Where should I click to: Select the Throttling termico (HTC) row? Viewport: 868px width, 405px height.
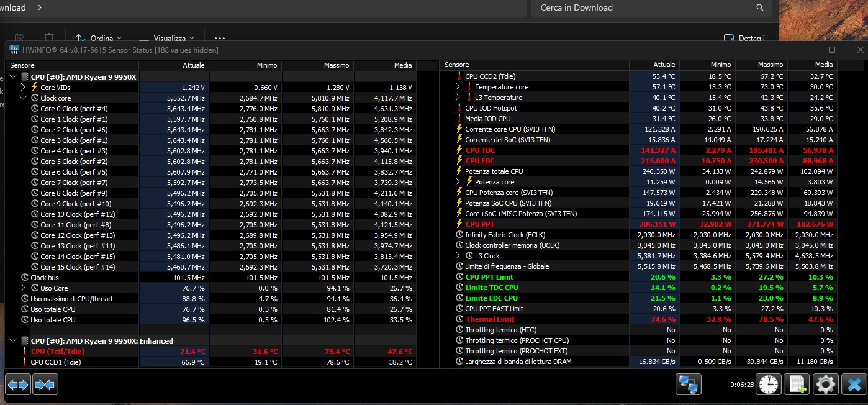(640, 330)
